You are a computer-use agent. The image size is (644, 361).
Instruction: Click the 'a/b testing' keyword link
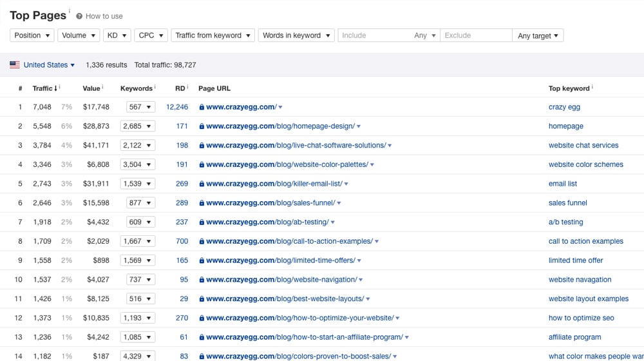[565, 222]
